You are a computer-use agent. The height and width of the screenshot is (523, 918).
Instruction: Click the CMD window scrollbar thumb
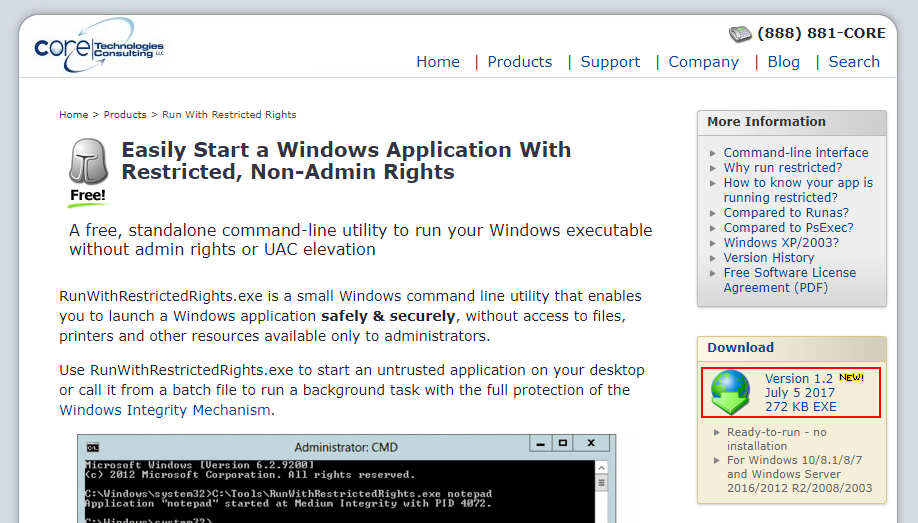(x=601, y=483)
